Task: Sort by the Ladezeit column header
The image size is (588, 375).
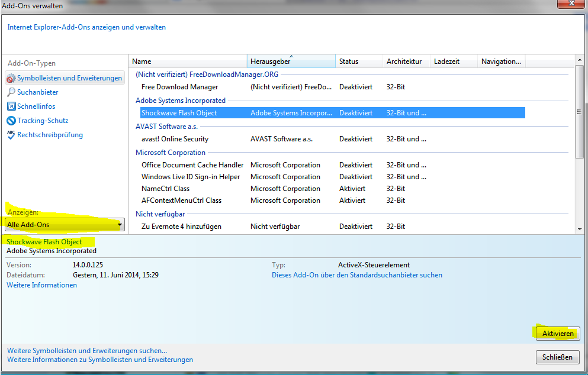Action: 454,62
